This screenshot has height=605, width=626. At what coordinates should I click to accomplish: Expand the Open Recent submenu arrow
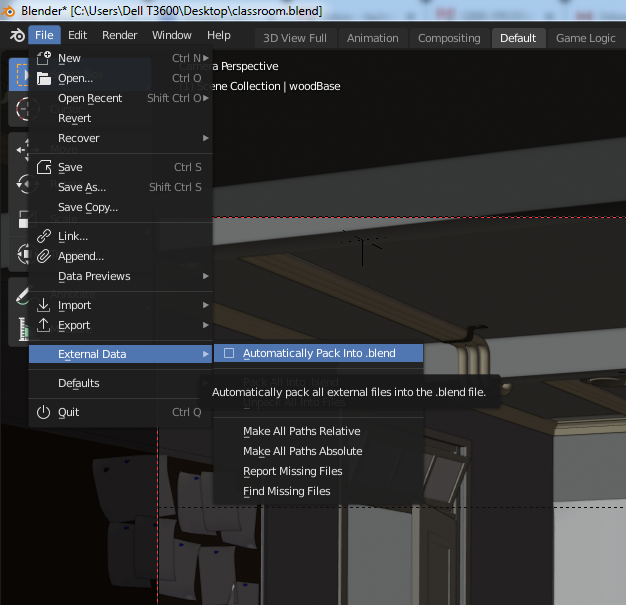(206, 98)
